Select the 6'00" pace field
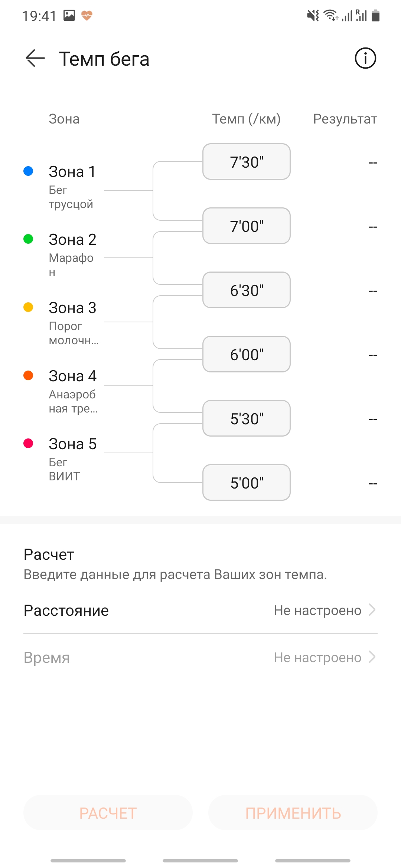 (x=247, y=354)
